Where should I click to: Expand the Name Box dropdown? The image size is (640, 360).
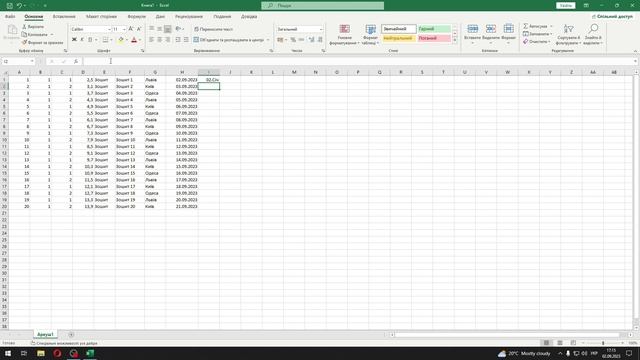[32, 61]
